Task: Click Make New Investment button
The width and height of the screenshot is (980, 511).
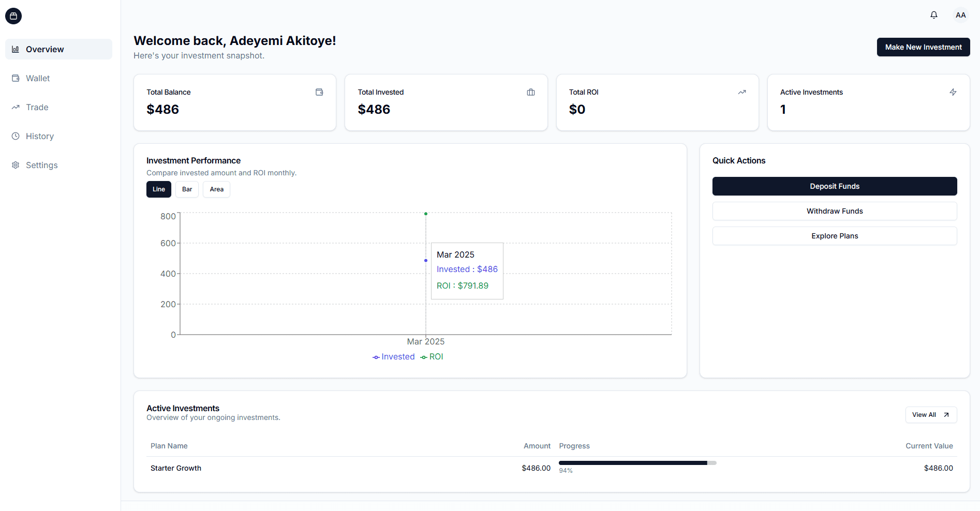Action: click(x=923, y=47)
